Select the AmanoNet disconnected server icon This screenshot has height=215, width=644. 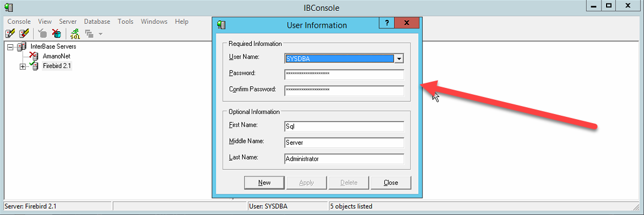pyautogui.click(x=34, y=56)
